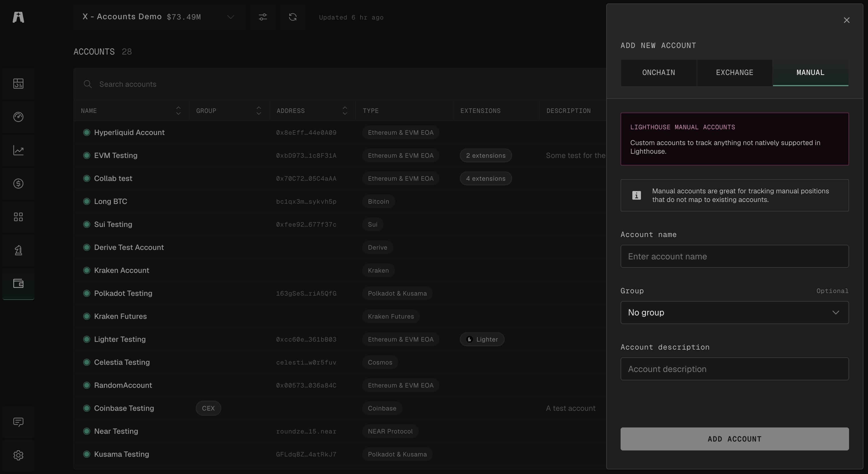Viewport: 868px width, 474px height.
Task: Open the settings gear icon
Action: [18, 455]
